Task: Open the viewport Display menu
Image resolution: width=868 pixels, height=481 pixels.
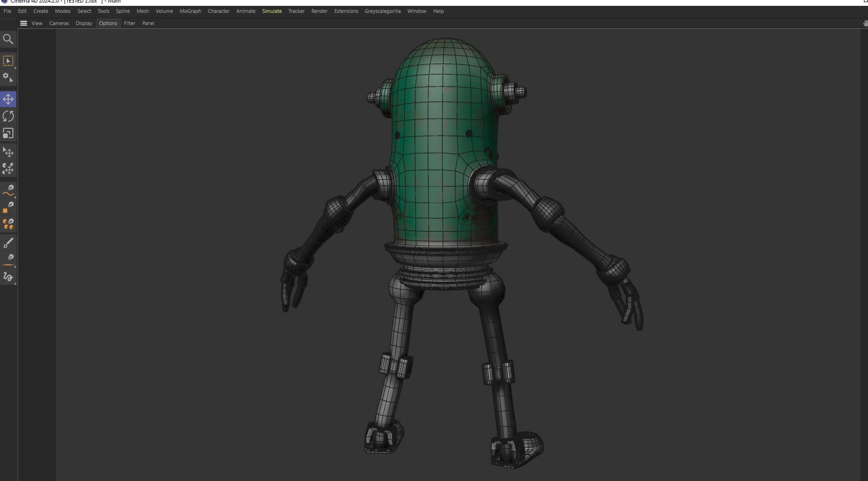Action: pyautogui.click(x=84, y=24)
